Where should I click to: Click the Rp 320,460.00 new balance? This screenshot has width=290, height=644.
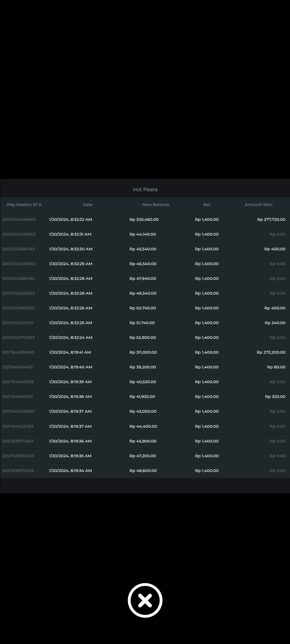[x=144, y=219]
